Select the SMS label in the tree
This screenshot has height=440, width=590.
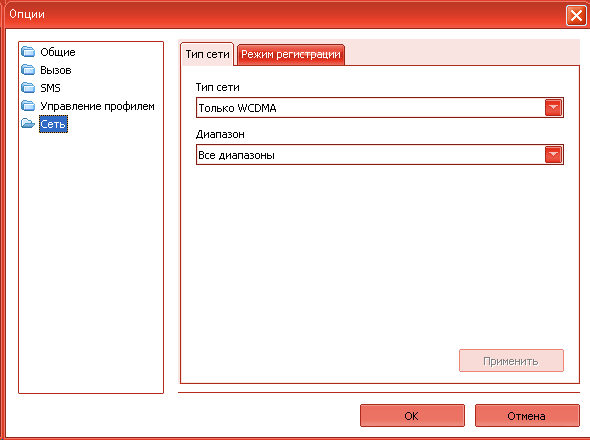coord(50,88)
